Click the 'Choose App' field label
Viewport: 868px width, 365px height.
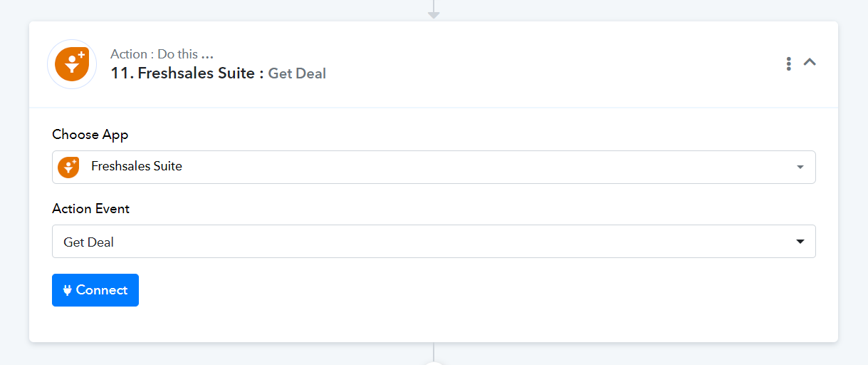(90, 135)
